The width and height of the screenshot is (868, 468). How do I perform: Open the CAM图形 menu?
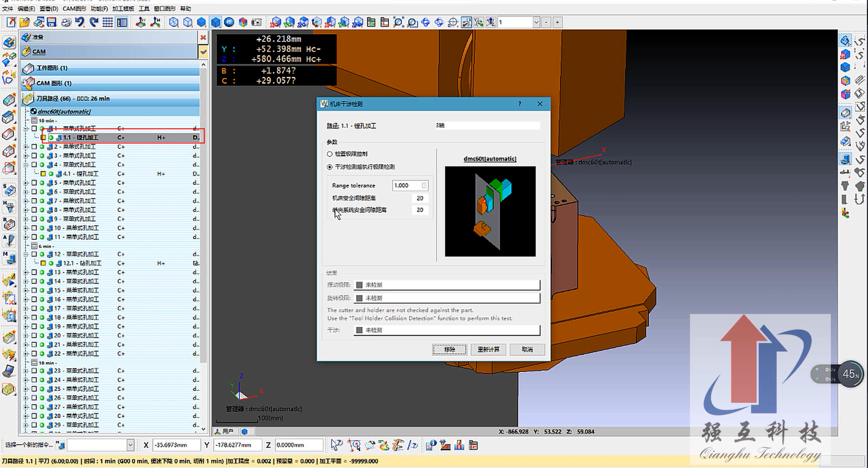tap(74, 9)
